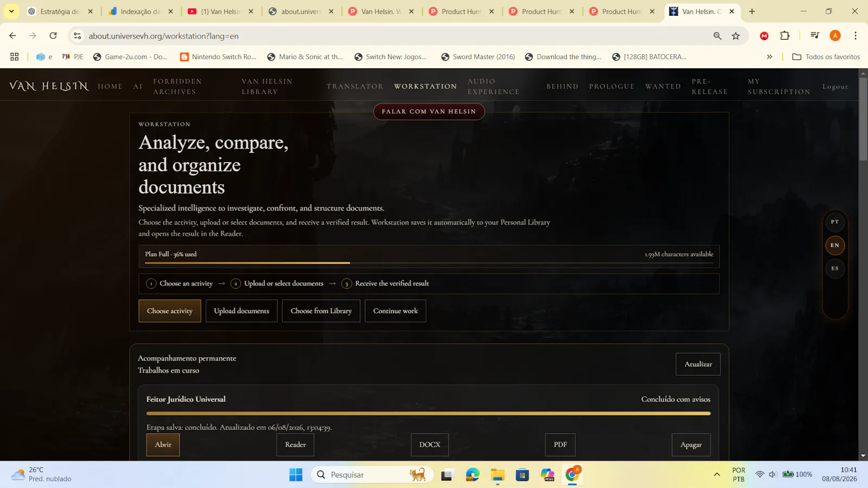
Task: Open Van Helsin Library in the nav
Action: coord(267,86)
